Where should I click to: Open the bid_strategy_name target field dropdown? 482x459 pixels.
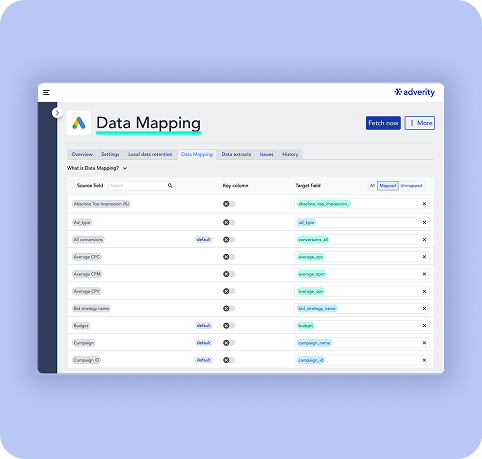coord(362,308)
